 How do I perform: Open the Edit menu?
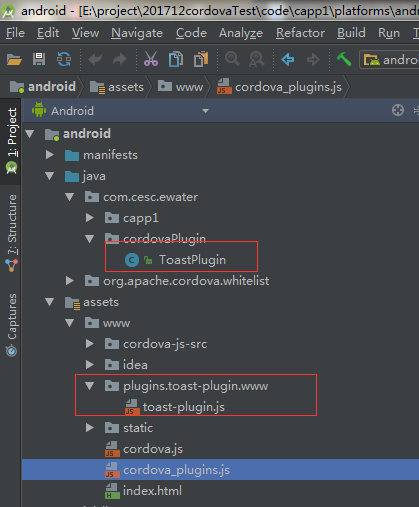(x=48, y=33)
